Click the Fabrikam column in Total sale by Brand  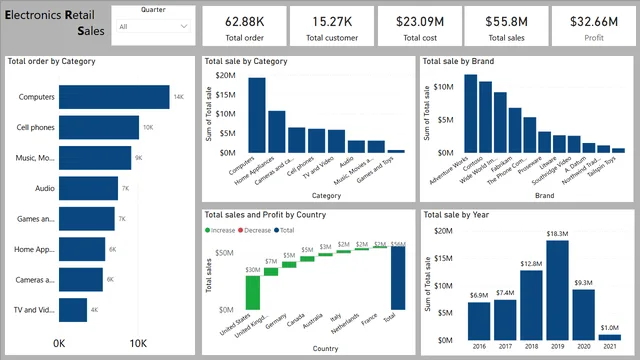(x=515, y=130)
